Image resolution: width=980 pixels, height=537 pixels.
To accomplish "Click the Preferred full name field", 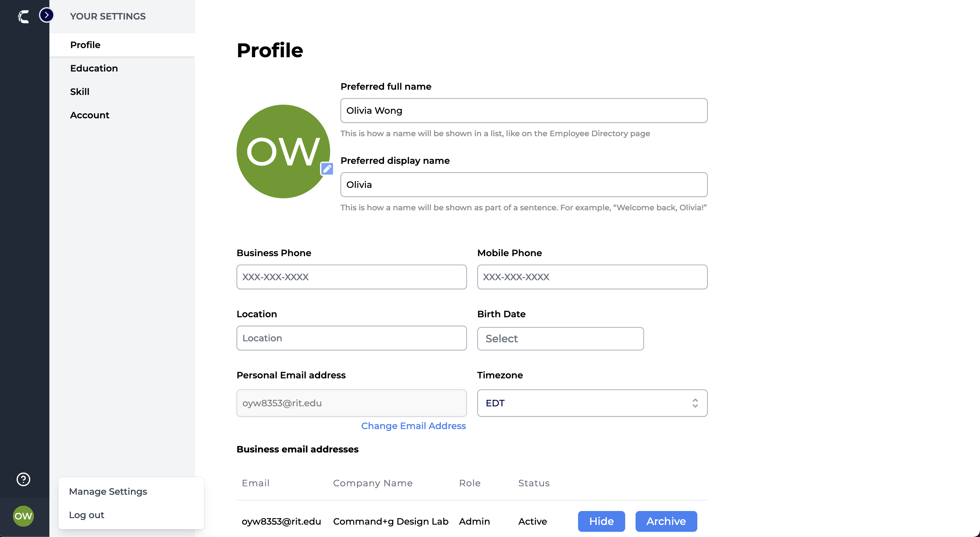I will tap(523, 111).
